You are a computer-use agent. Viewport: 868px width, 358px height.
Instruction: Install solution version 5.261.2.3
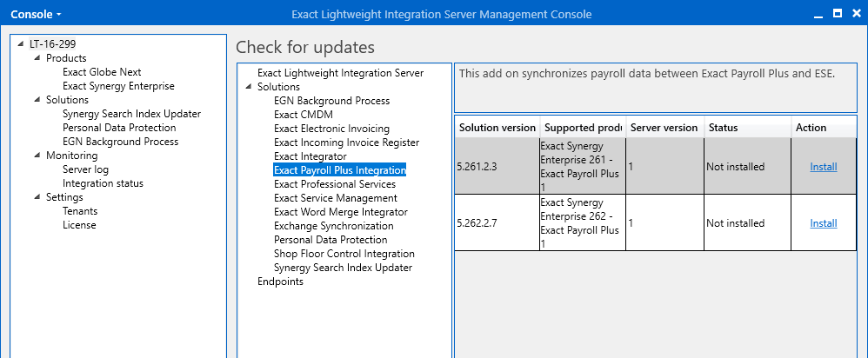[823, 167]
